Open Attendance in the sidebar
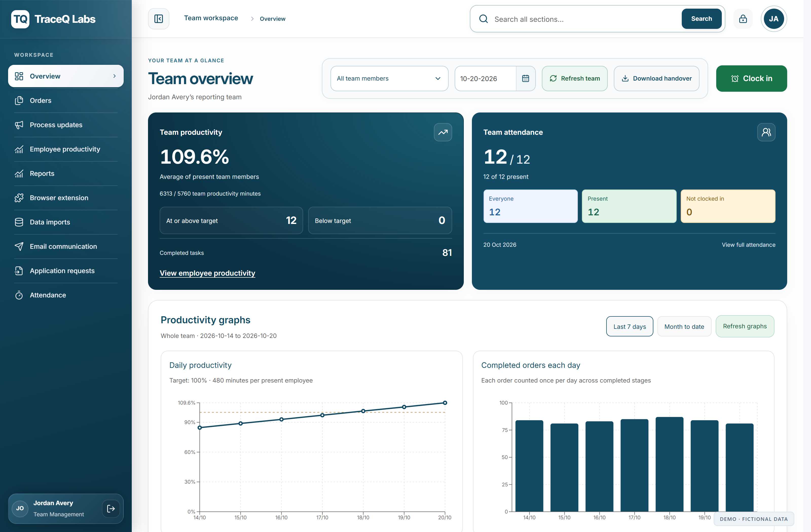This screenshot has height=532, width=811. [66, 295]
